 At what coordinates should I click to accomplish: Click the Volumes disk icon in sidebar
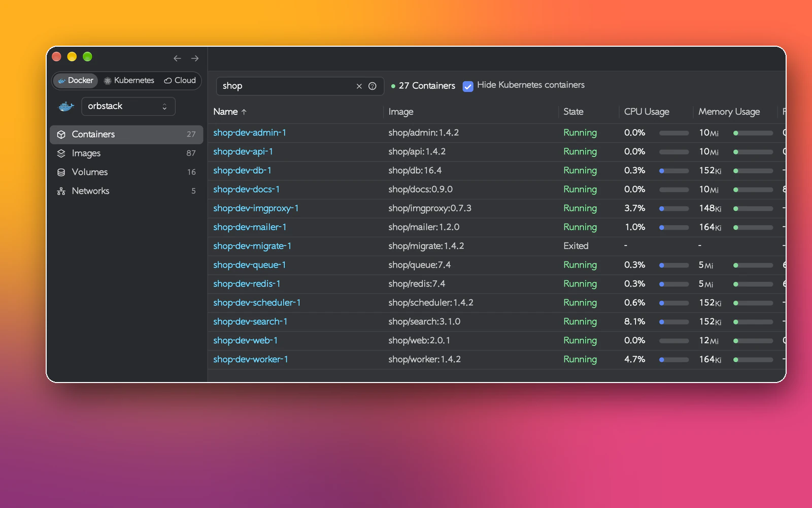(61, 172)
